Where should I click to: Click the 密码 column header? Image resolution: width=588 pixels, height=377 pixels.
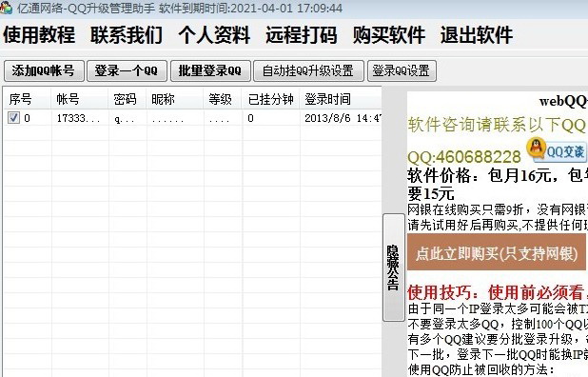(127, 99)
